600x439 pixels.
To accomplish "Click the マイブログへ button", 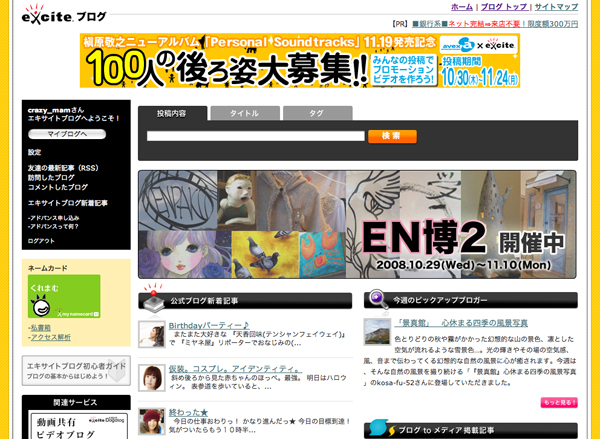I will tap(67, 134).
